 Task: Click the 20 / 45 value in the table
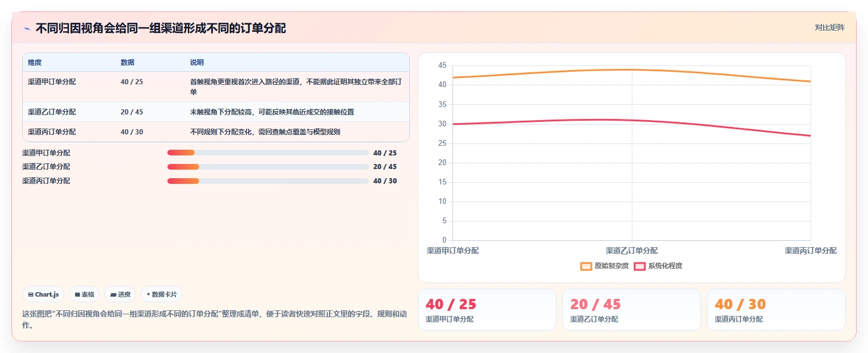point(132,112)
